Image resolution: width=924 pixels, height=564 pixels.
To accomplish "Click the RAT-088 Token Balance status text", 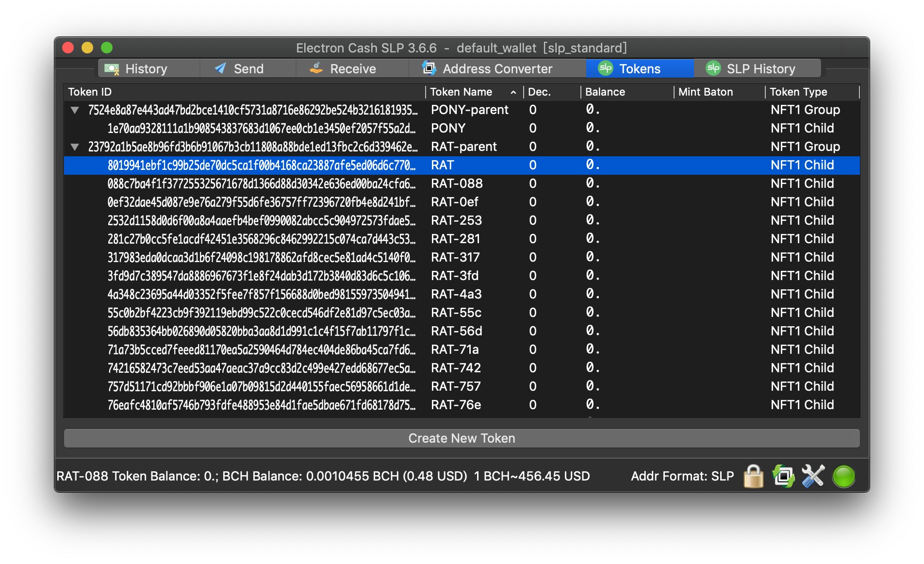I will click(x=137, y=476).
